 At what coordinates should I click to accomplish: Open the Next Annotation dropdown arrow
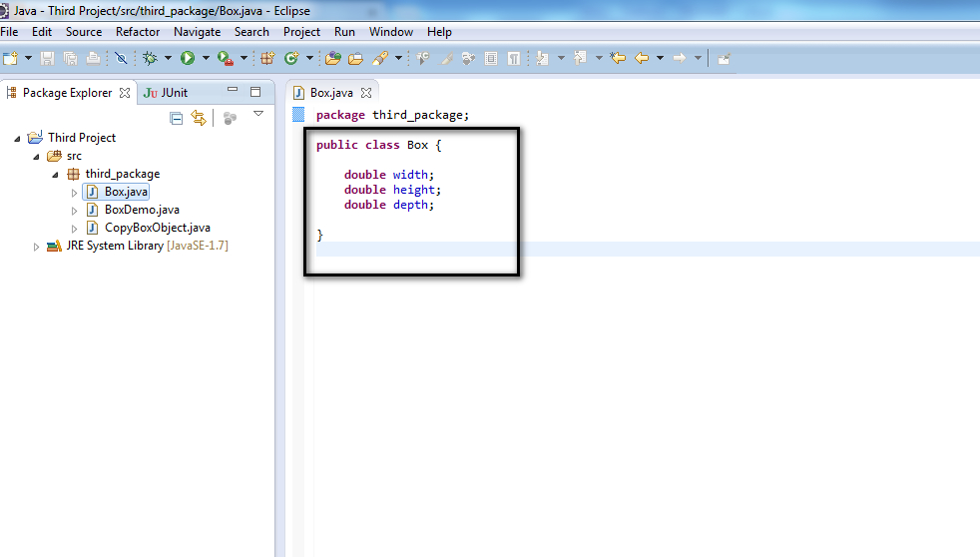pos(561,58)
